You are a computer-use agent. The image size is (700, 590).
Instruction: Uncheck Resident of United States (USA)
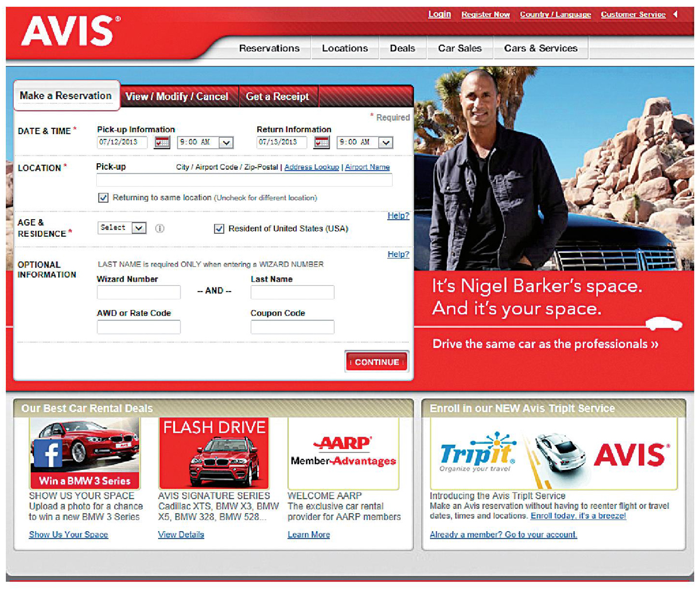coord(219,229)
